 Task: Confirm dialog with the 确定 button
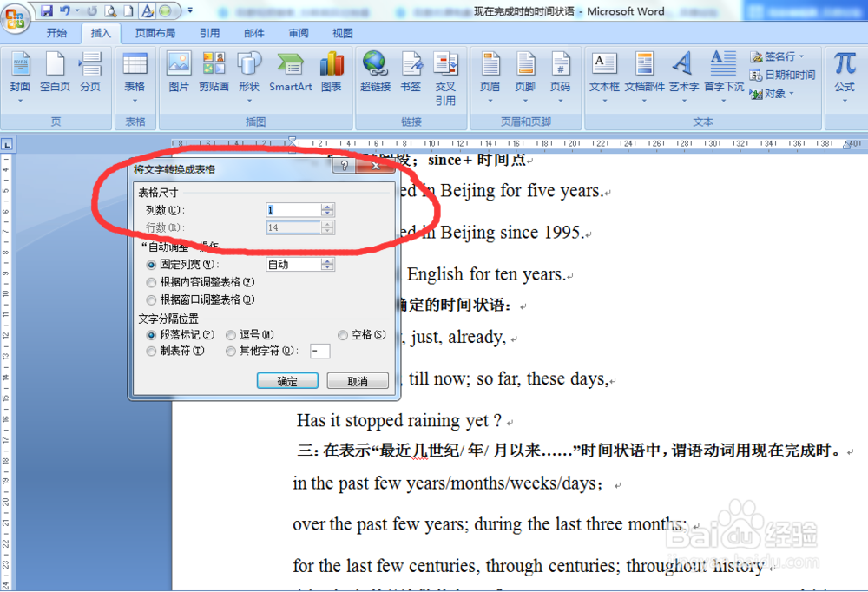[x=287, y=381]
